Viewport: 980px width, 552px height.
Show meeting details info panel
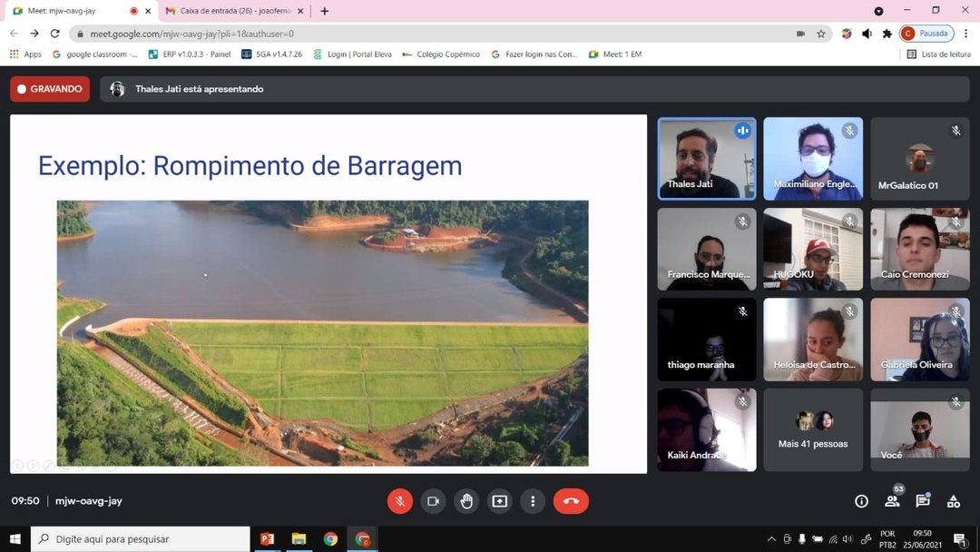tap(859, 500)
